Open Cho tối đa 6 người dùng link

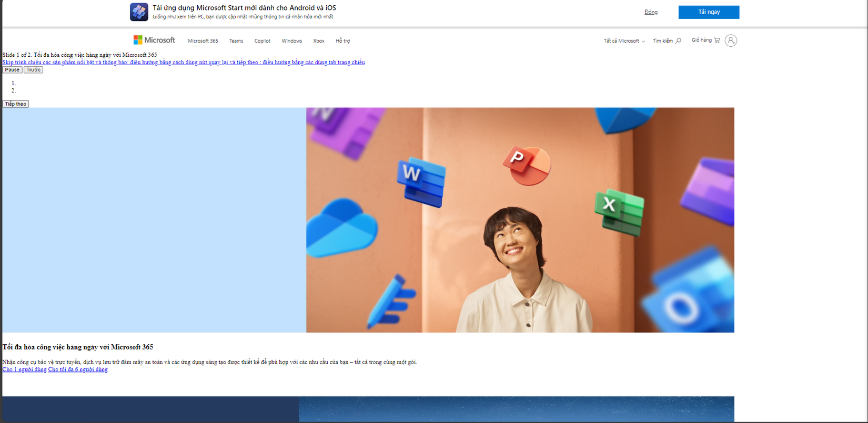[78, 369]
